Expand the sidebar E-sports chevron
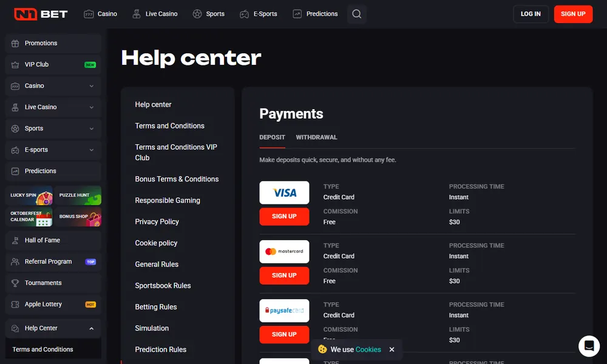Viewport: 607px width, 364px height. point(92,150)
